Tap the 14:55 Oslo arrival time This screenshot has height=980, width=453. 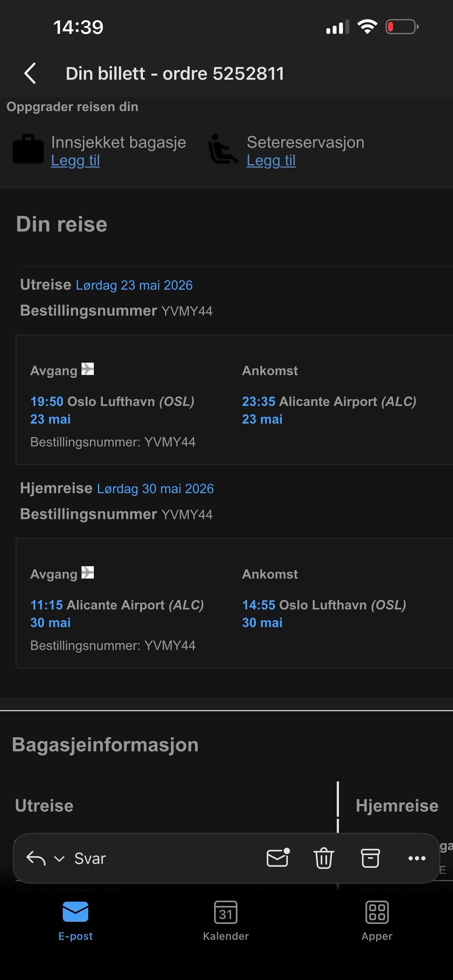click(x=259, y=604)
